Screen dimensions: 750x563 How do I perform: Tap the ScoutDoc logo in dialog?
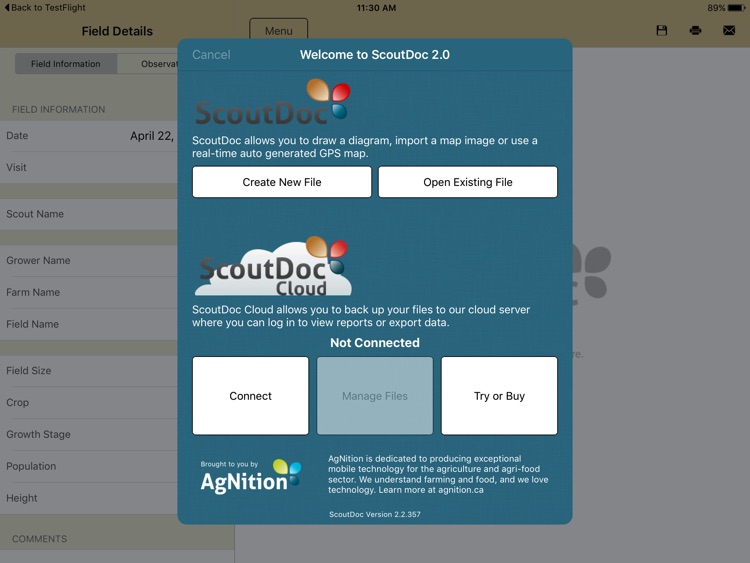(x=273, y=102)
